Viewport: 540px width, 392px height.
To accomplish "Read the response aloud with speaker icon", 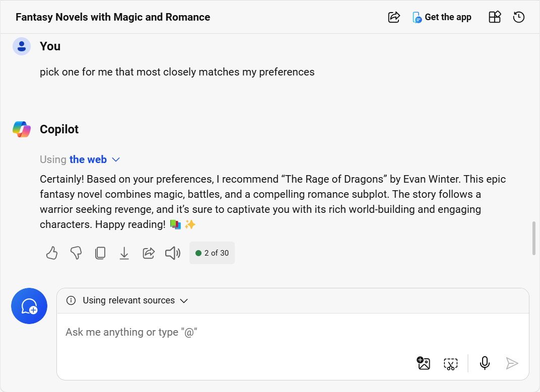I will tap(173, 253).
